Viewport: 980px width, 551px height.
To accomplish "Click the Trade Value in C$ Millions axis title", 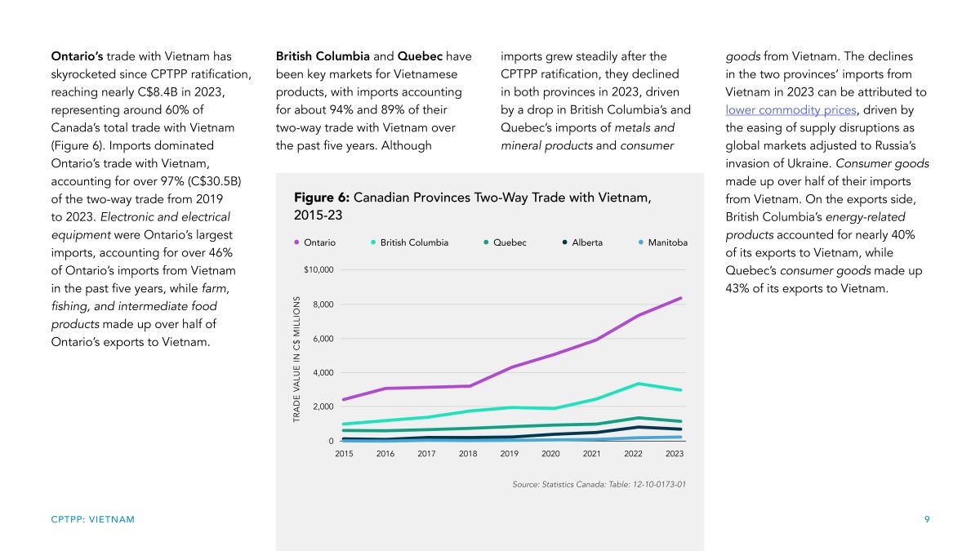I will tap(297, 359).
